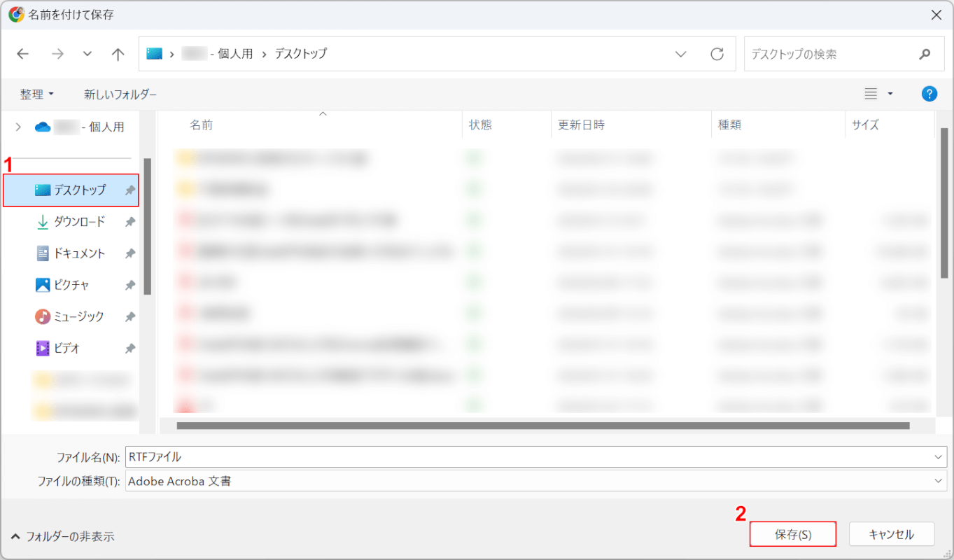
Task: Click the pin icon beside ダウンロード
Action: click(x=129, y=222)
